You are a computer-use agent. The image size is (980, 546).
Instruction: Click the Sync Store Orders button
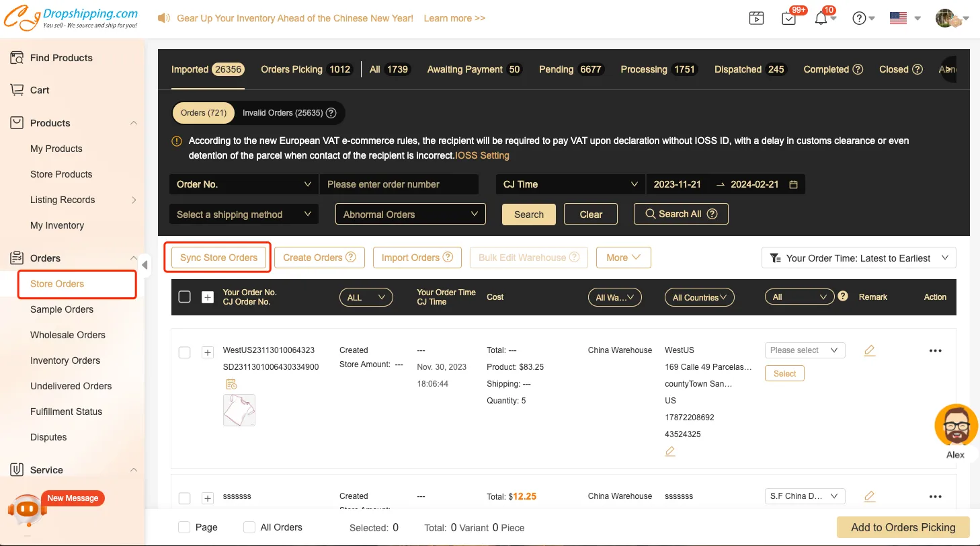coord(218,258)
